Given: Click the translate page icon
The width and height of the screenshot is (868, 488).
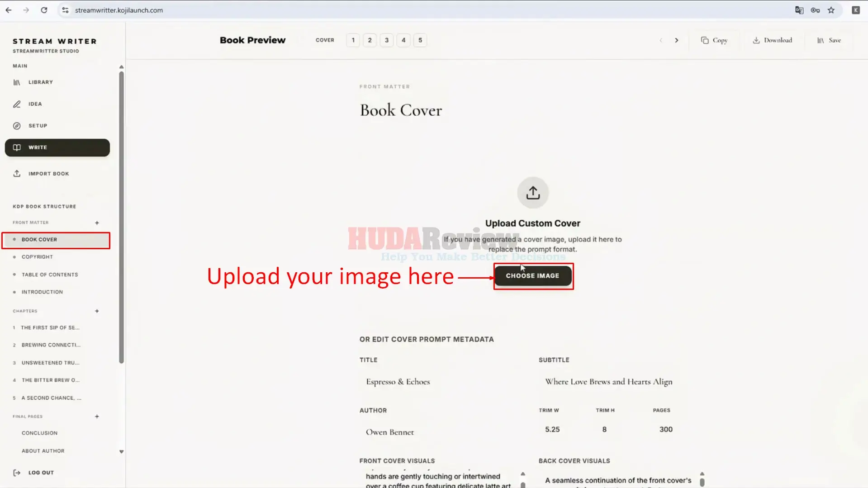Looking at the screenshot, I should coord(799,10).
